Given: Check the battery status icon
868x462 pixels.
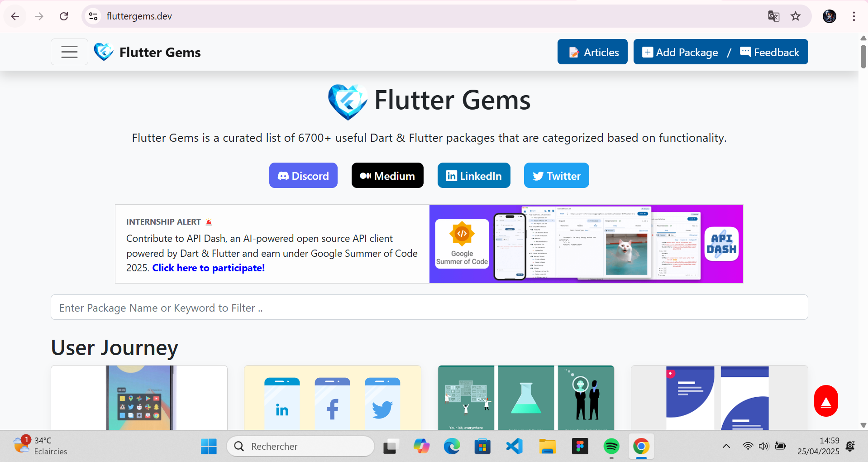Looking at the screenshot, I should pyautogui.click(x=780, y=446).
